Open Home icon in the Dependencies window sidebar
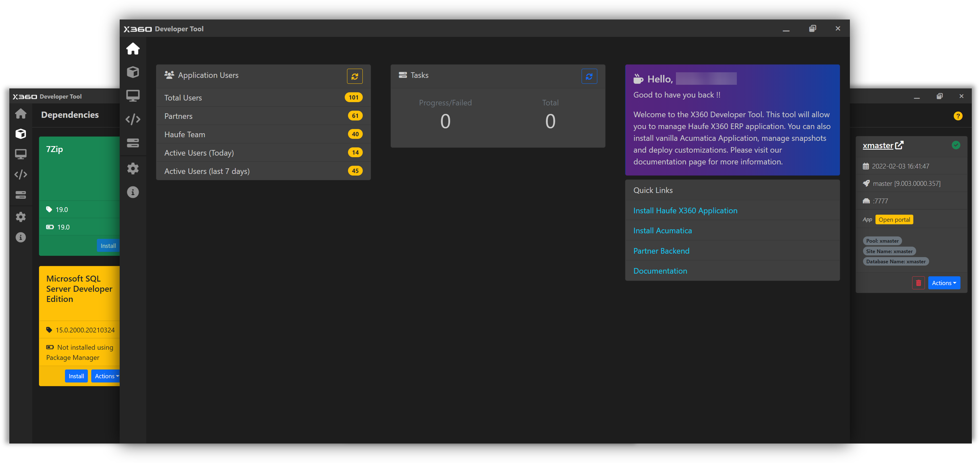The height and width of the screenshot is (463, 980). coord(21,114)
